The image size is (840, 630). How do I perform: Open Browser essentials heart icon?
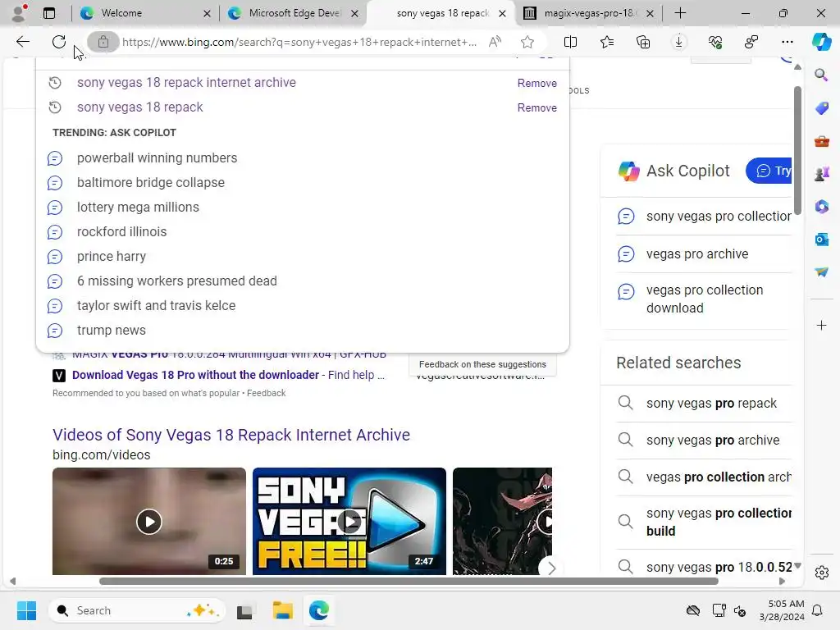tap(715, 42)
